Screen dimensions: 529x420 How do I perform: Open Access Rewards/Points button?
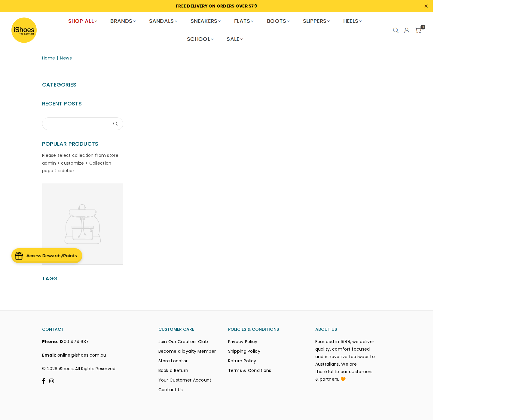[x=47, y=256]
